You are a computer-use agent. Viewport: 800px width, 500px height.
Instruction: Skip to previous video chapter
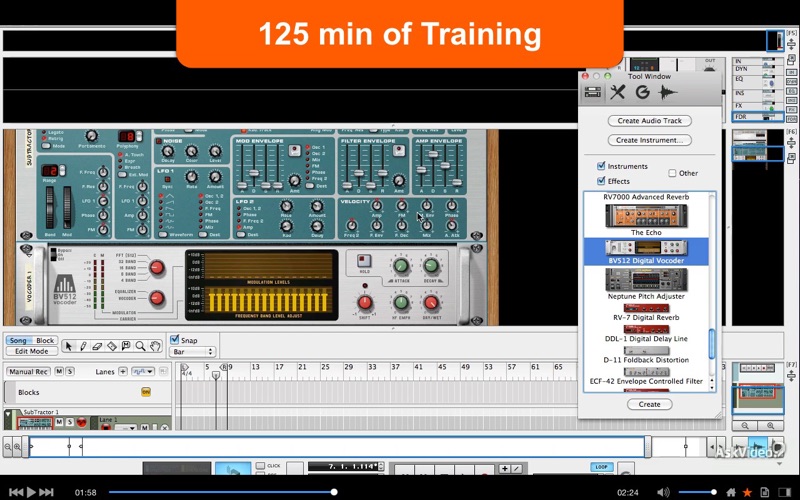[x=16, y=492]
